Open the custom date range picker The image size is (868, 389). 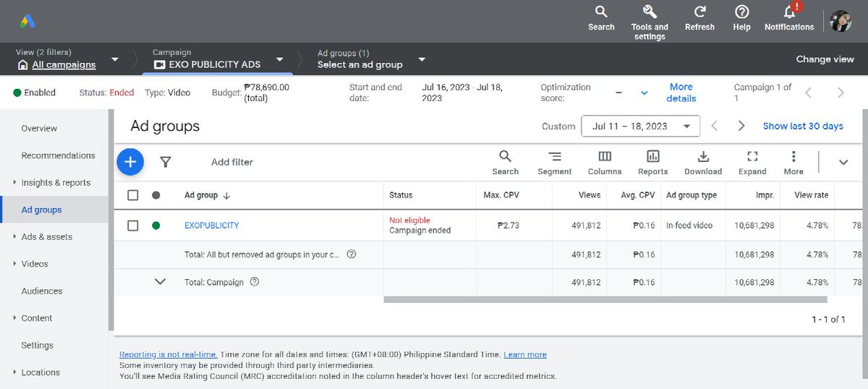pyautogui.click(x=640, y=126)
